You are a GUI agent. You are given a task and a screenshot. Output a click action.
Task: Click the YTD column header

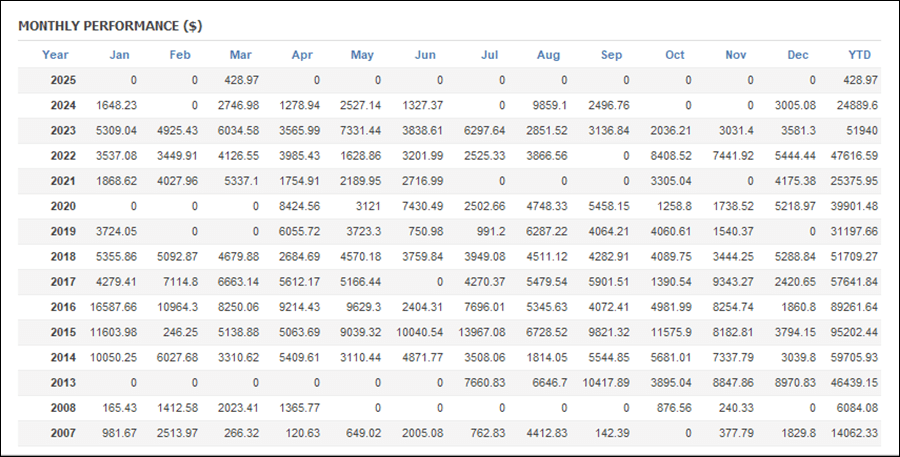coord(860,55)
